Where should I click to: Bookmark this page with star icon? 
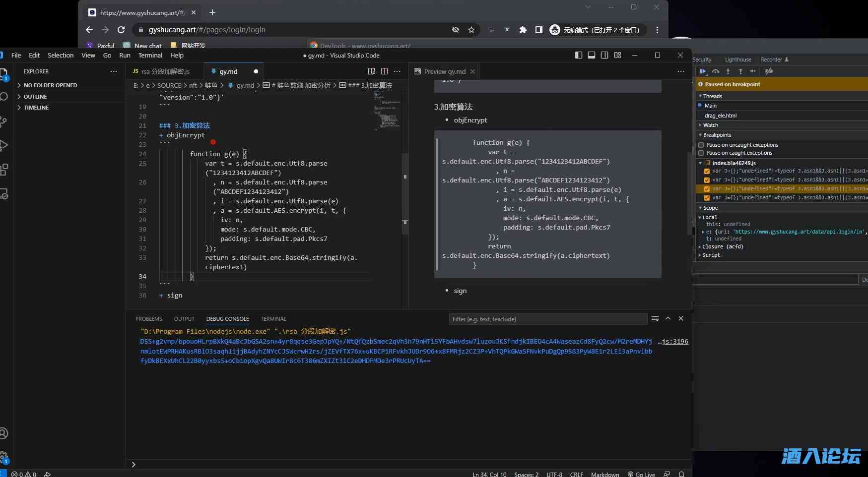471,30
